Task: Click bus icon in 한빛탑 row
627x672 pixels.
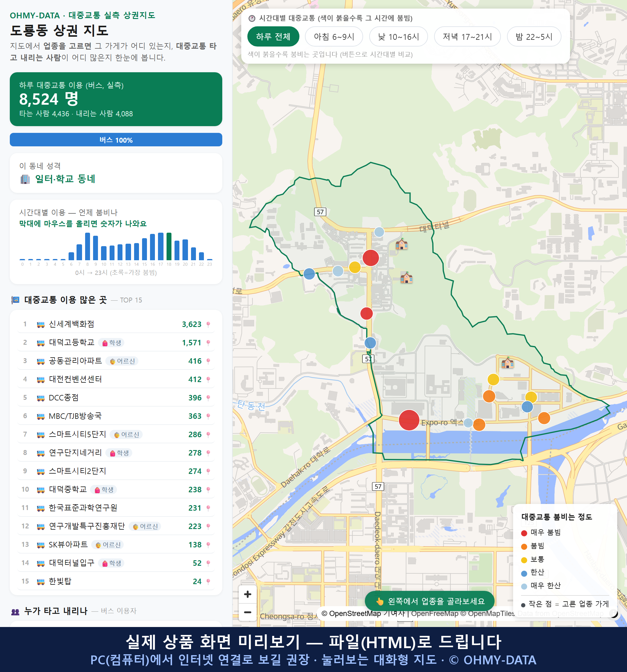Action: pos(40,581)
